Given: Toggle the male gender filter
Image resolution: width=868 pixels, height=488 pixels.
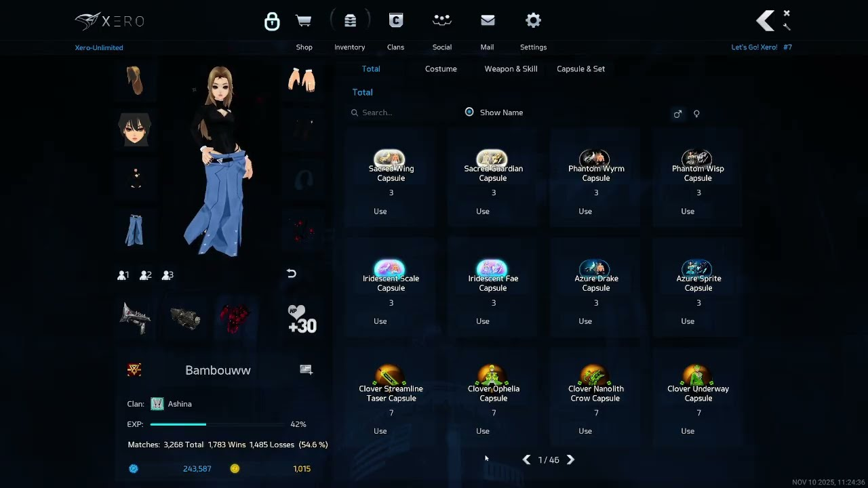Looking at the screenshot, I should pos(677,114).
